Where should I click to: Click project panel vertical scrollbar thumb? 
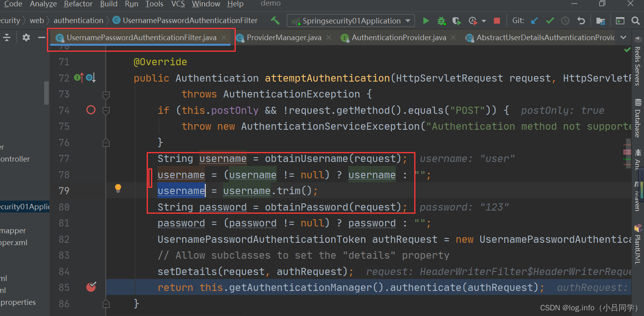click(46, 93)
